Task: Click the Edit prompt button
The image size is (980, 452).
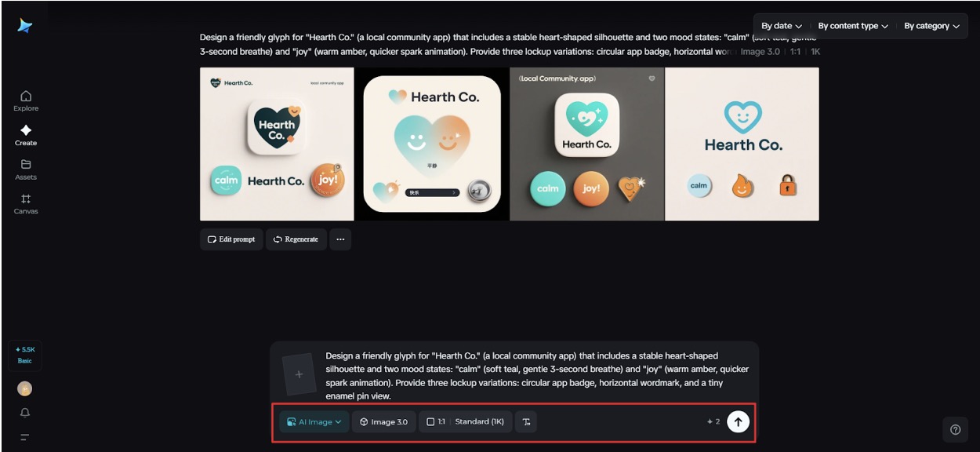Action: pyautogui.click(x=231, y=239)
